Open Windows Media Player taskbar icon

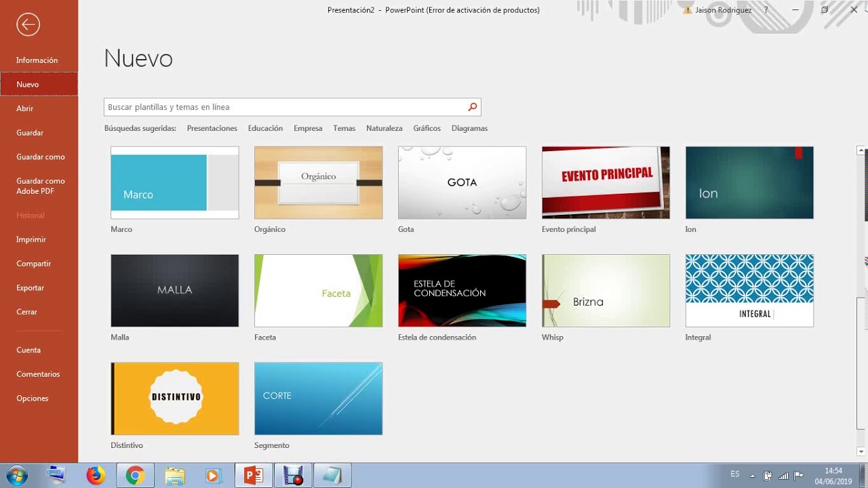click(x=213, y=476)
